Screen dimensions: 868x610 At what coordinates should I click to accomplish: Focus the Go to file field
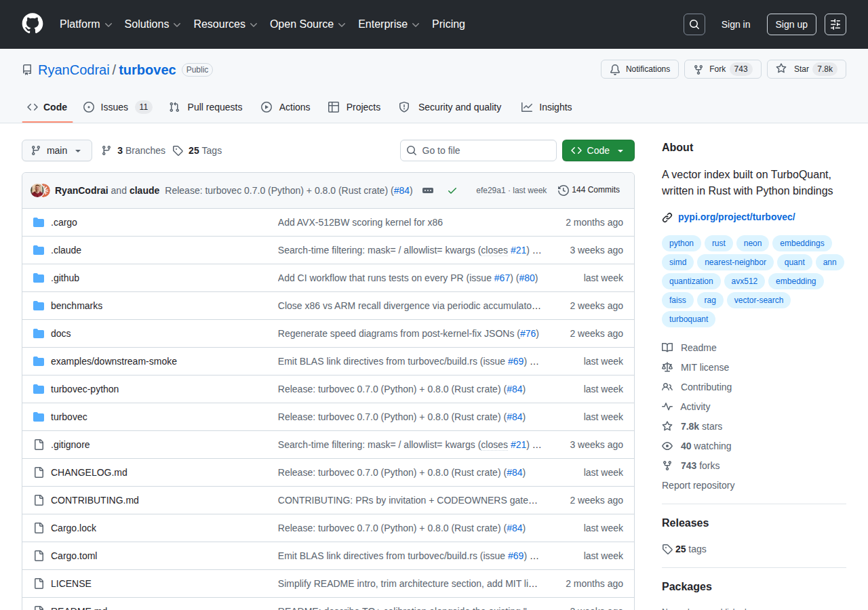pyautogui.click(x=478, y=150)
